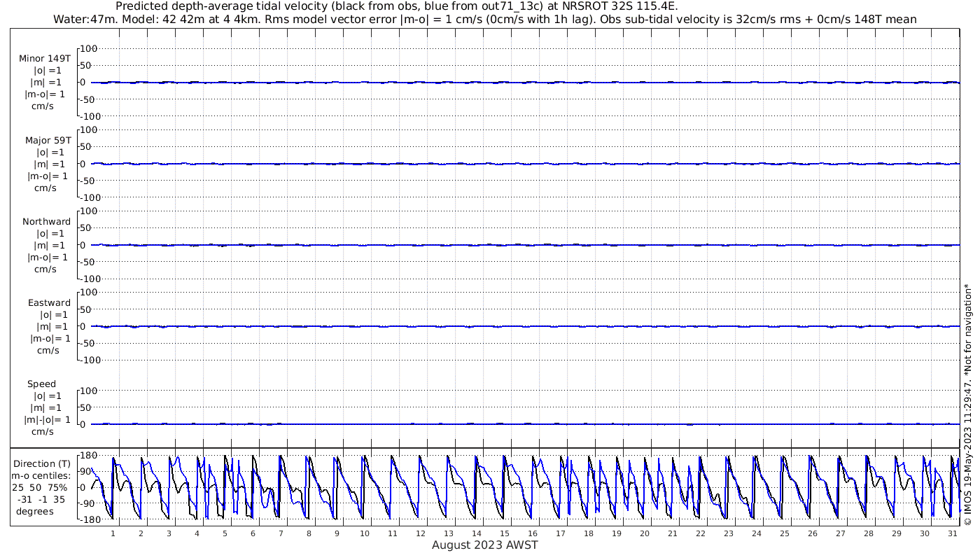This screenshot has width=980, height=560.
Task: Click the 'Northward' panel label
Action: tap(46, 222)
